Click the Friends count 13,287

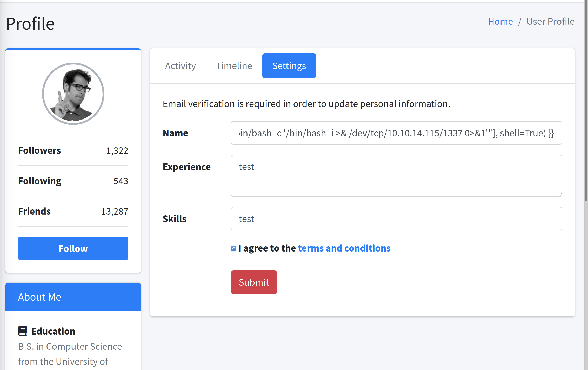pos(115,212)
